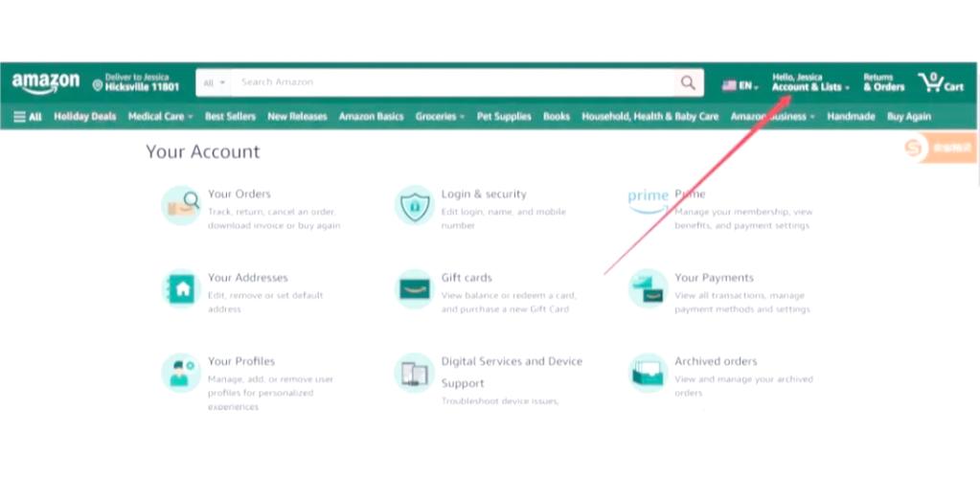Click the orange floating widget icon
The image size is (980, 479).
click(x=916, y=148)
